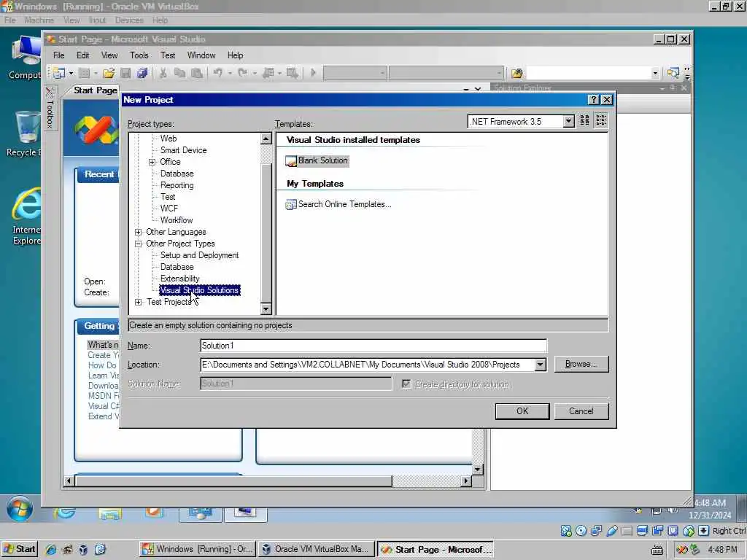Select the Reporting project type

(x=177, y=186)
